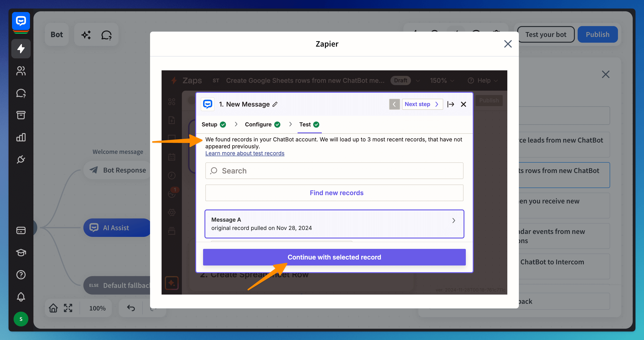Screen dimensions: 644x340
Task: Open the reports bar chart icon
Action: point(21,137)
